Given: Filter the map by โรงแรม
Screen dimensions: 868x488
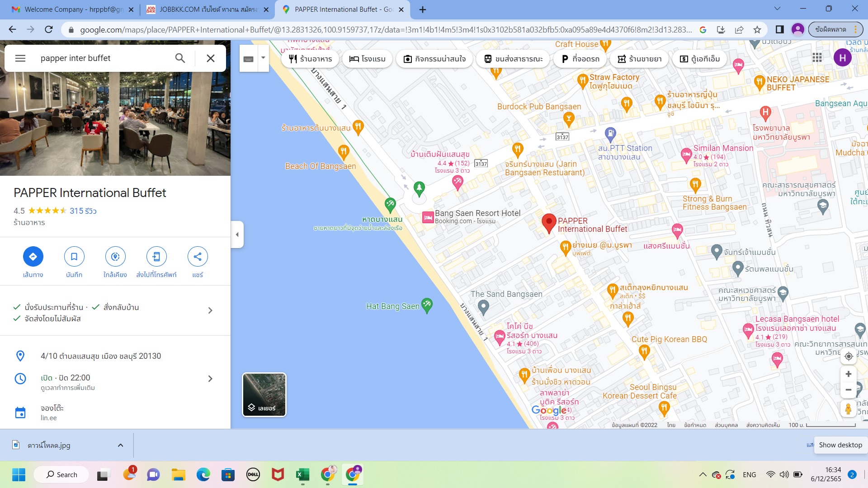Looking at the screenshot, I should [x=368, y=59].
